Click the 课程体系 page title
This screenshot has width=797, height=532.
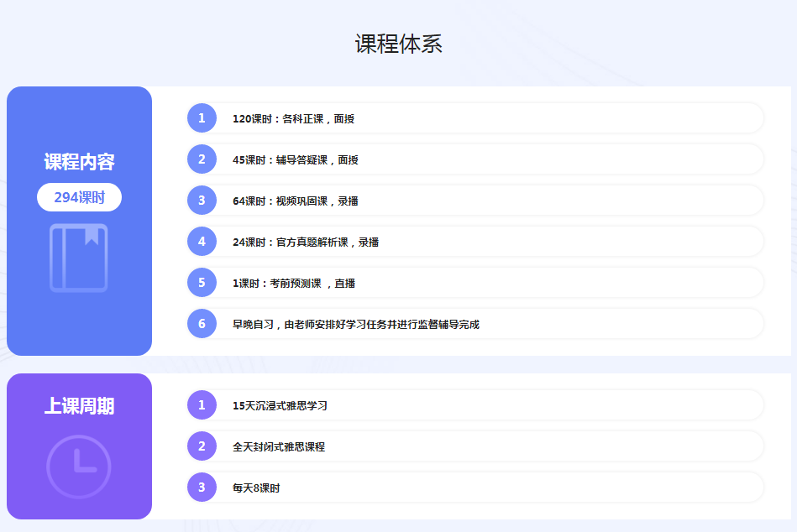(x=398, y=44)
